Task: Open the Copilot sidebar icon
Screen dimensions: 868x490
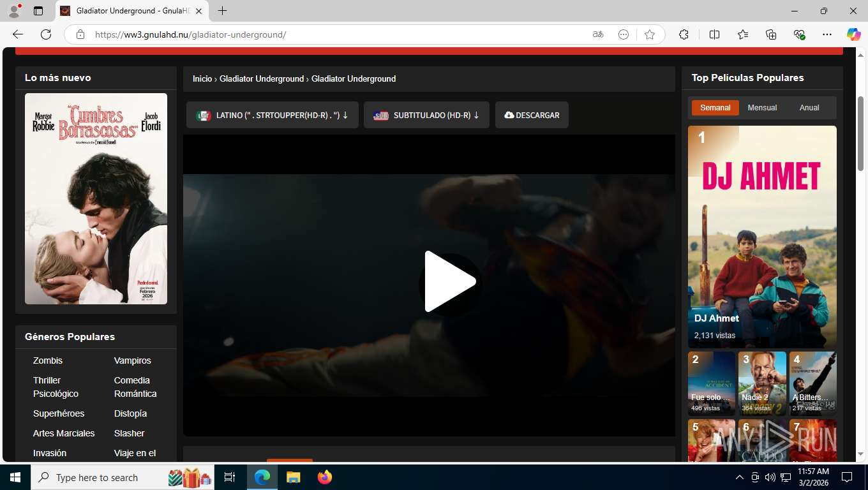Action: (x=853, y=34)
